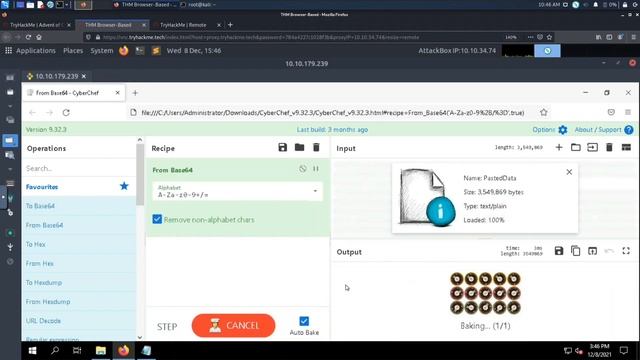The width and height of the screenshot is (640, 360).
Task: Select From Hex operation
Action: click(x=79, y=263)
